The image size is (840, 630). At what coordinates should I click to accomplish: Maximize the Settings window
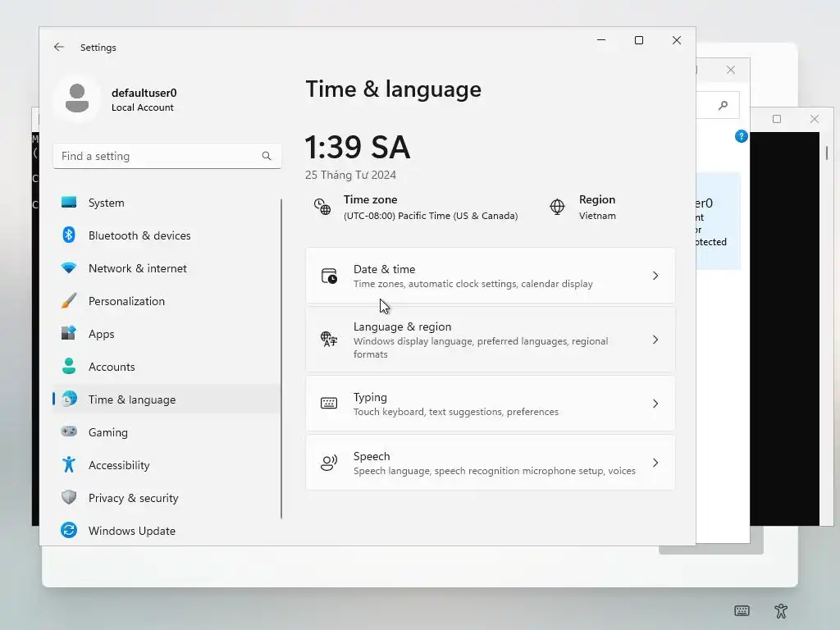point(638,40)
